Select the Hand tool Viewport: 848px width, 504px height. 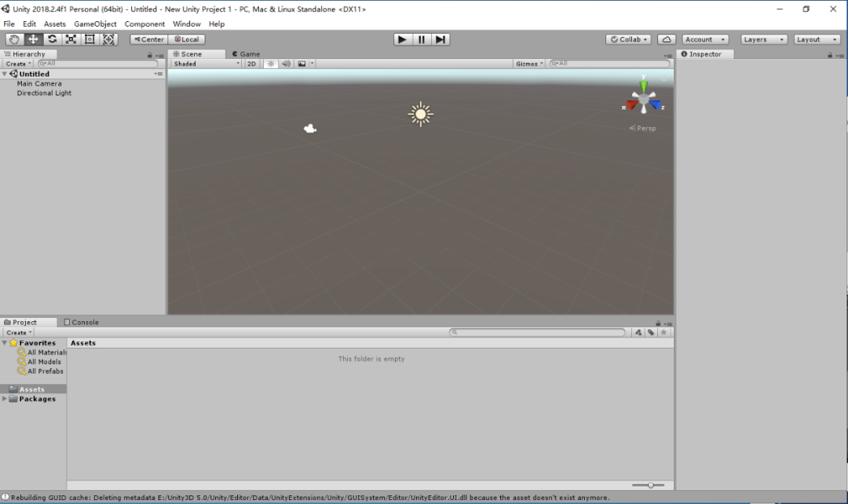pyautogui.click(x=14, y=39)
